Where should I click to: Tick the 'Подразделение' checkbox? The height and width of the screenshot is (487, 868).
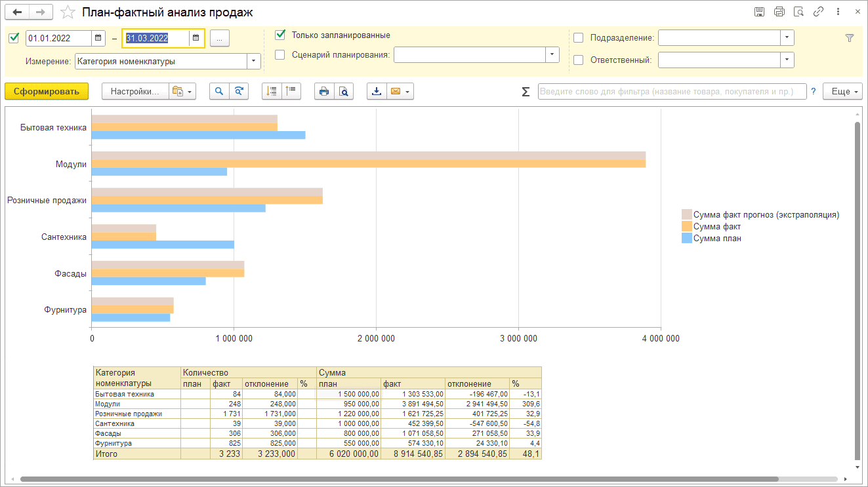click(578, 38)
